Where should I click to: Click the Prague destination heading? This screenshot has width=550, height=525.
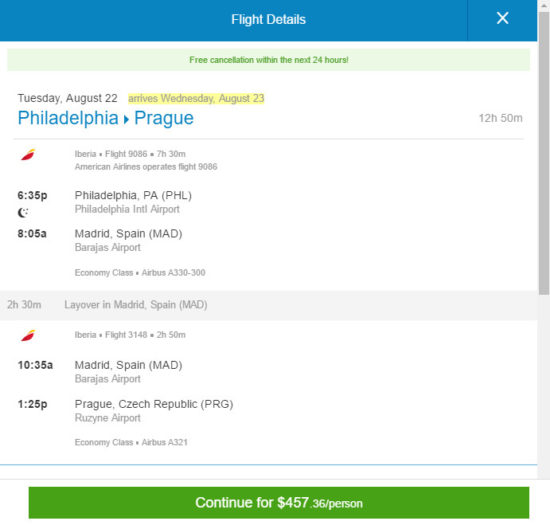pos(164,118)
